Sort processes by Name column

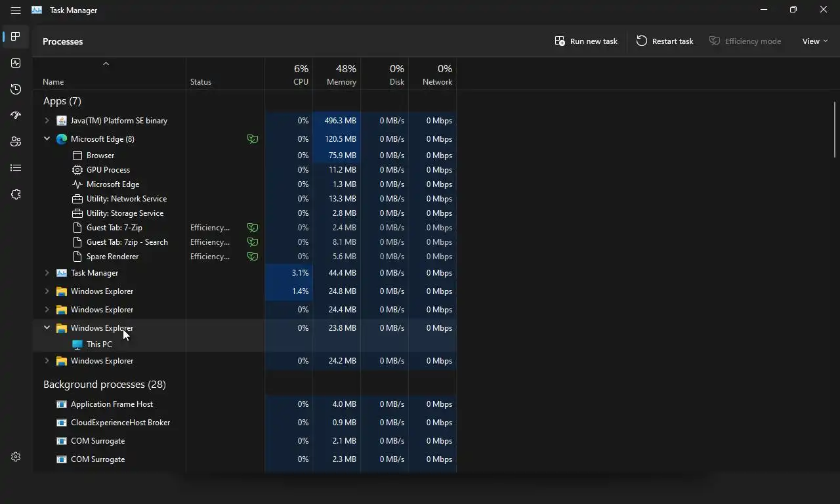click(x=110, y=73)
